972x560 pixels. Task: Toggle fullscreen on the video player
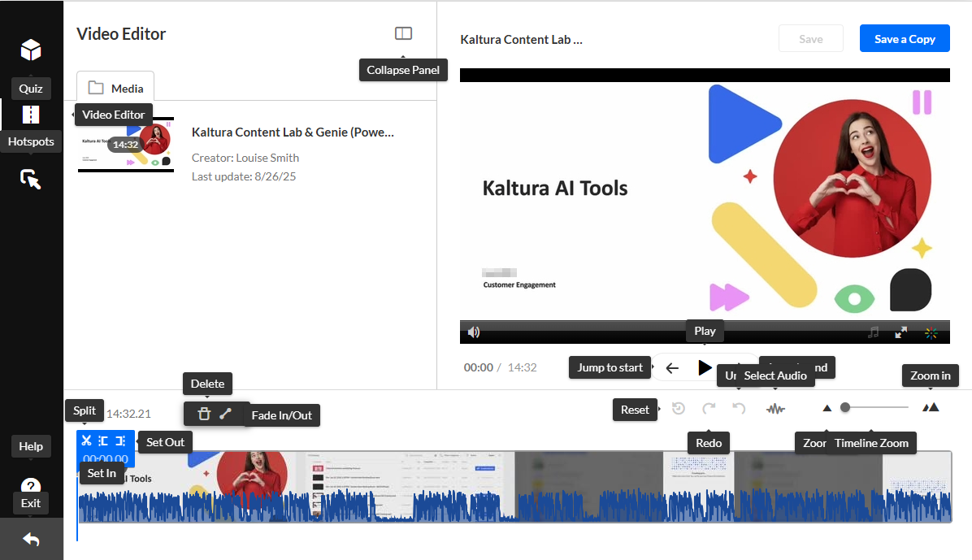pyautogui.click(x=901, y=332)
